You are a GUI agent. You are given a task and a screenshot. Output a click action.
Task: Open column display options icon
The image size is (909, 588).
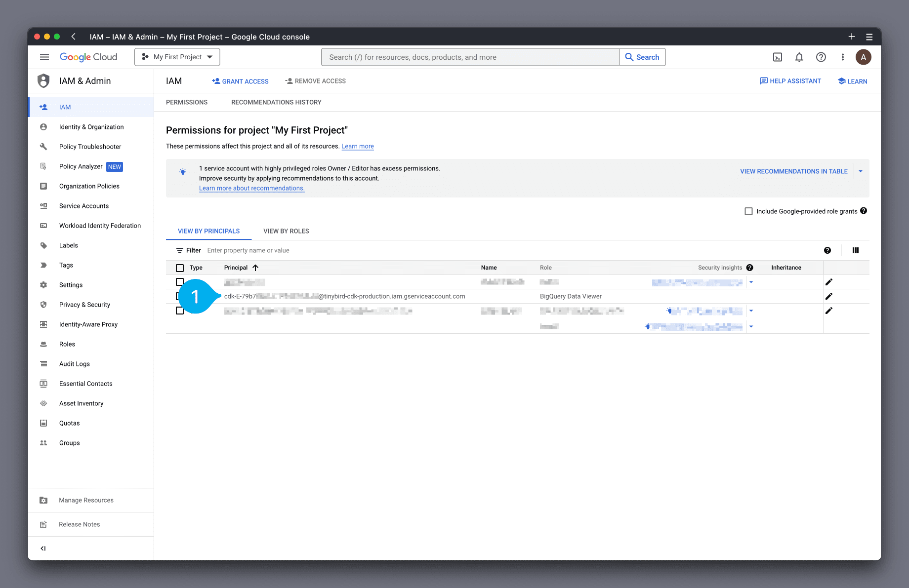tap(855, 251)
